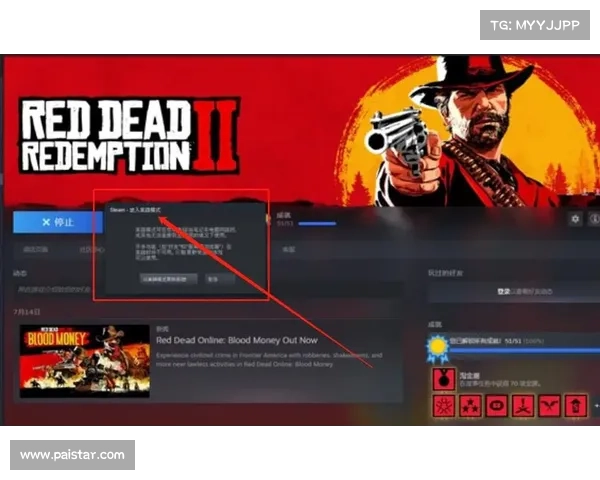Confirm restart in offline mode dialog button
This screenshot has height=480, width=600.
169,279
